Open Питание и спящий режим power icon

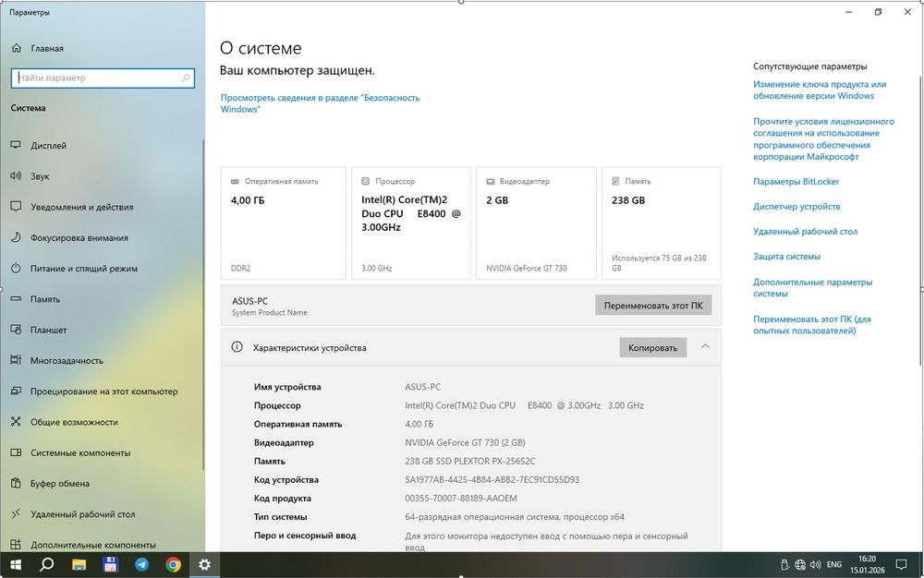[17, 268]
